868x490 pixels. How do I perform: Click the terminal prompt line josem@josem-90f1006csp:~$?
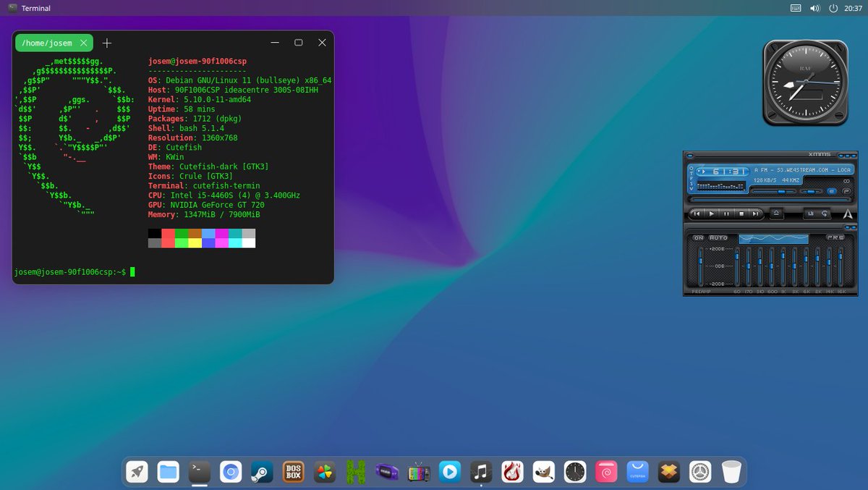(x=70, y=272)
